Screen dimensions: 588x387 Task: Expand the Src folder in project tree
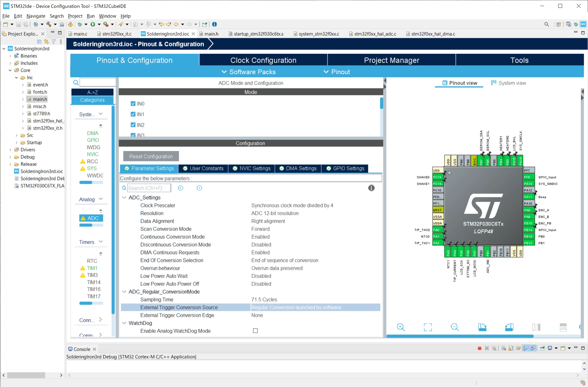pos(16,135)
